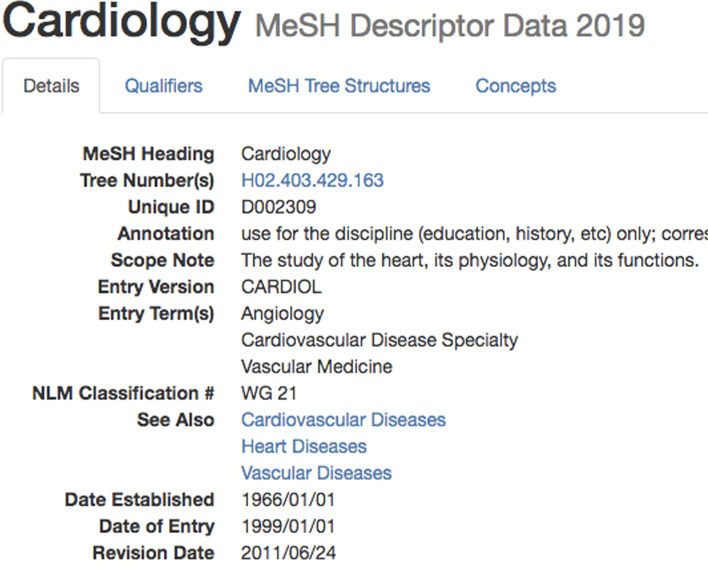The width and height of the screenshot is (708, 565).
Task: Click the Revision Date value 2011/06/24
Action: (x=289, y=553)
